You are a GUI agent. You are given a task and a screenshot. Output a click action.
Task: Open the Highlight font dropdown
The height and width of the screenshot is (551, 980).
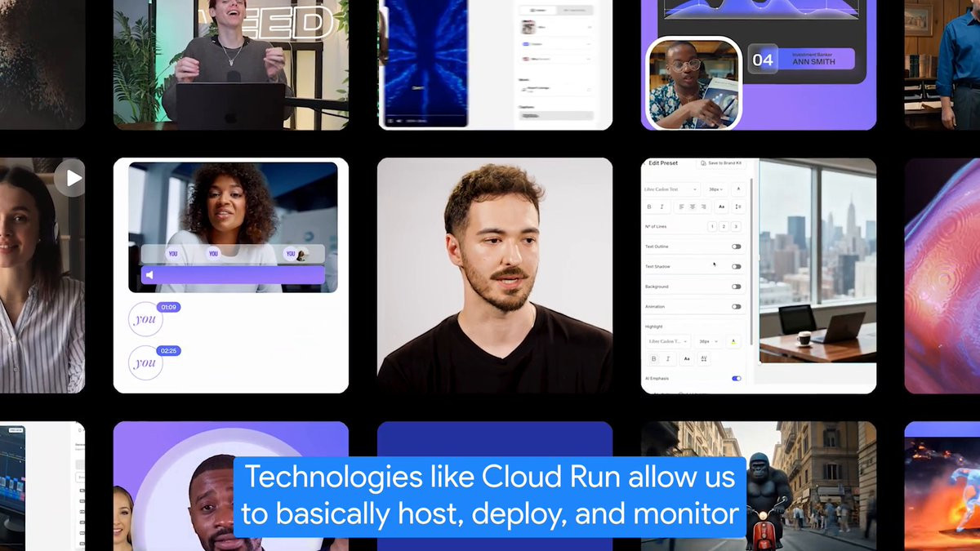click(x=668, y=341)
